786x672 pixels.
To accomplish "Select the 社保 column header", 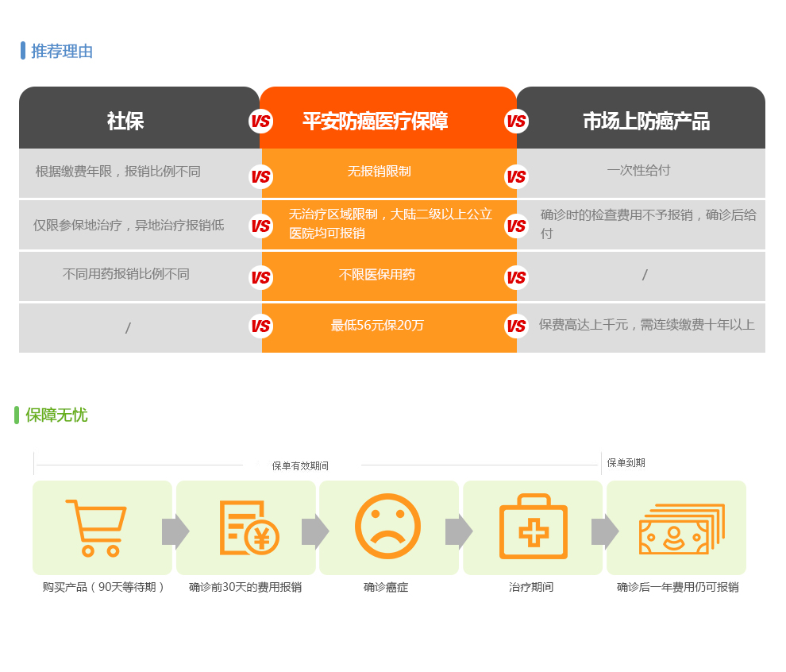I will point(140,118).
